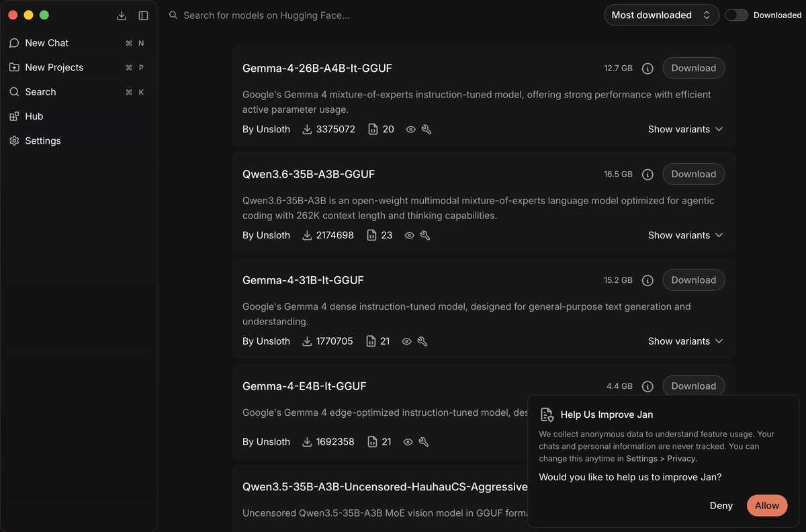Download Gemma-4-31B-It-GGUF model
The image size is (806, 532).
pyautogui.click(x=693, y=280)
